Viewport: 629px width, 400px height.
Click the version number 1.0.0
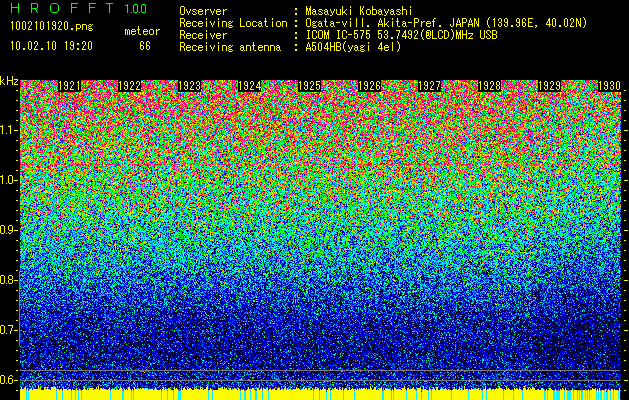pyautogui.click(x=136, y=9)
